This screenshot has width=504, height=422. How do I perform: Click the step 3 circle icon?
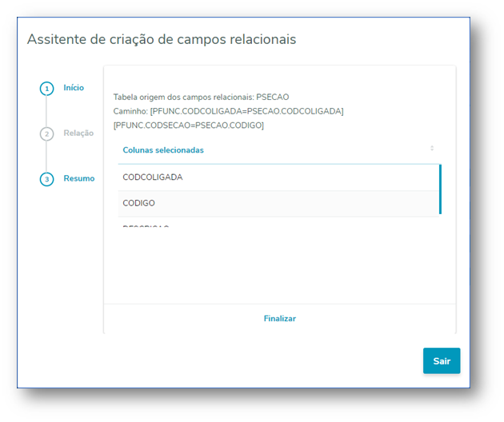pyautogui.click(x=47, y=179)
